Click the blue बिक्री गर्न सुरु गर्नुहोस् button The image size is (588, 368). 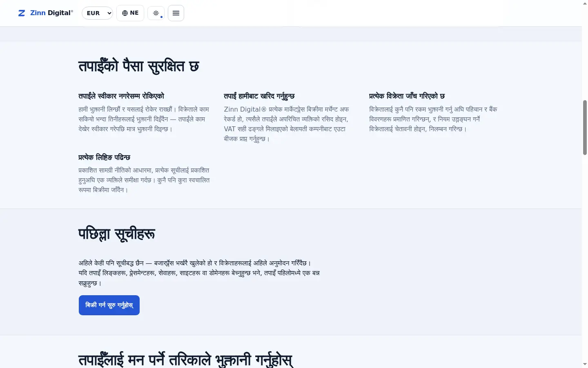(109, 305)
